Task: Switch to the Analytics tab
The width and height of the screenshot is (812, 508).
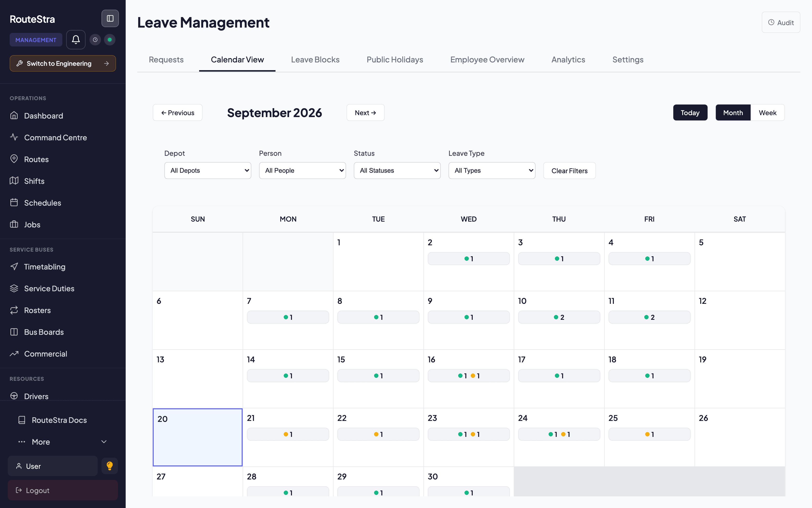Action: point(568,60)
